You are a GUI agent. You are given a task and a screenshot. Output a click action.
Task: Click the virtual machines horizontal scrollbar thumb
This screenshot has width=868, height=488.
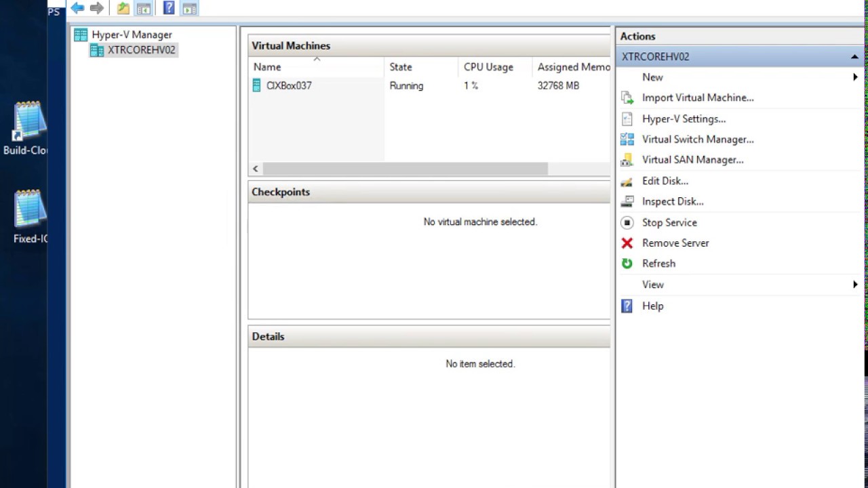tap(405, 169)
